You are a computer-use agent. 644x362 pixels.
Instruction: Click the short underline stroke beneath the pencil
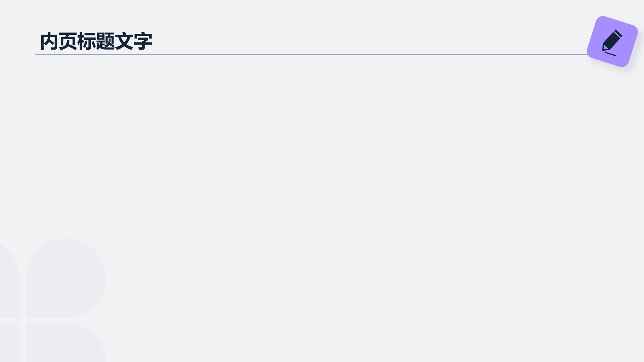pos(610,54)
